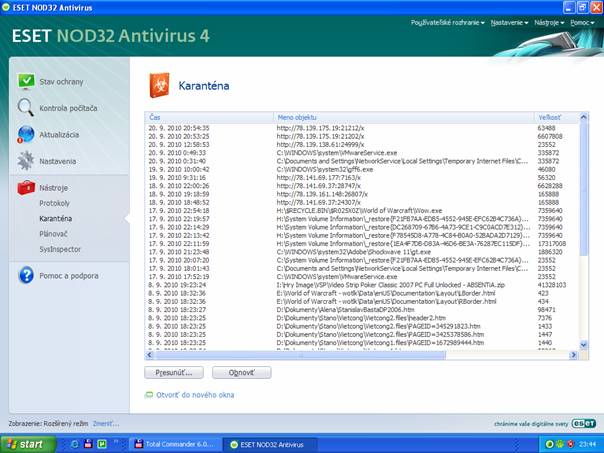This screenshot has width=604, height=453.
Task: Click the blue Internet Explorer quick launch icon
Action: click(75, 444)
